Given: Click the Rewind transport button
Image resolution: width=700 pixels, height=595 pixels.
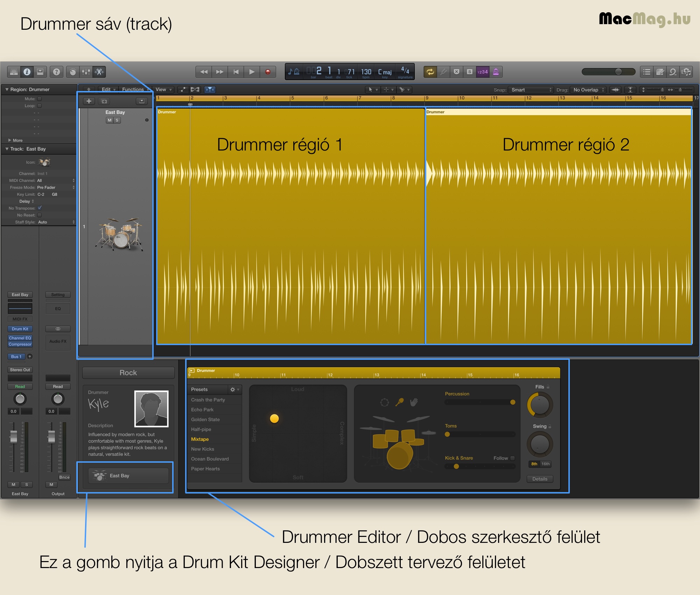Looking at the screenshot, I should point(204,72).
